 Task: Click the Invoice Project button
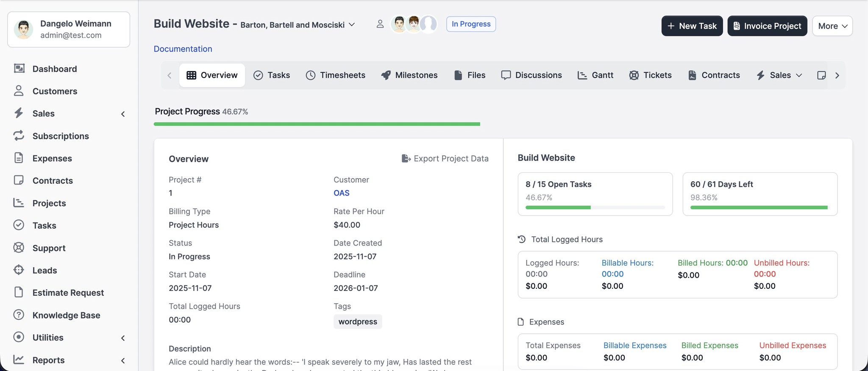click(767, 26)
